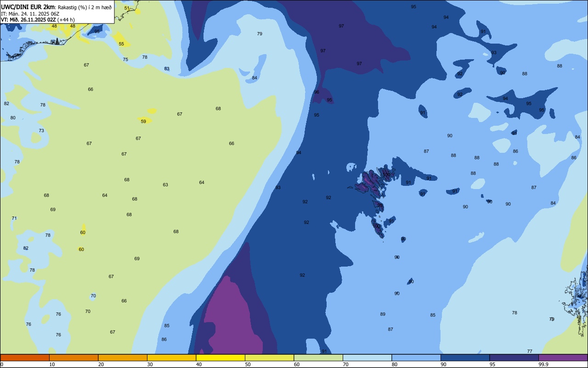This screenshot has width=588, height=368.
Task: Click the pale blue 70–80 legend swatch
Action: 367,357
